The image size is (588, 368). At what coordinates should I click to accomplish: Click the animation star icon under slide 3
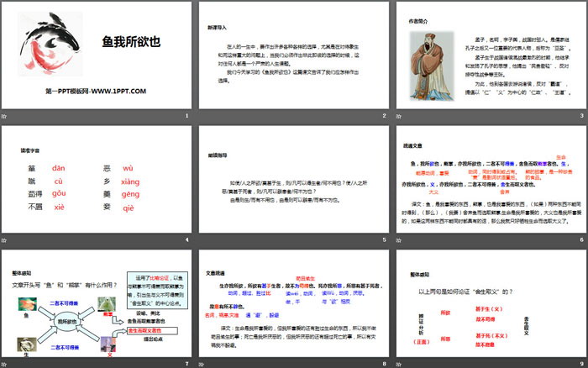point(399,116)
